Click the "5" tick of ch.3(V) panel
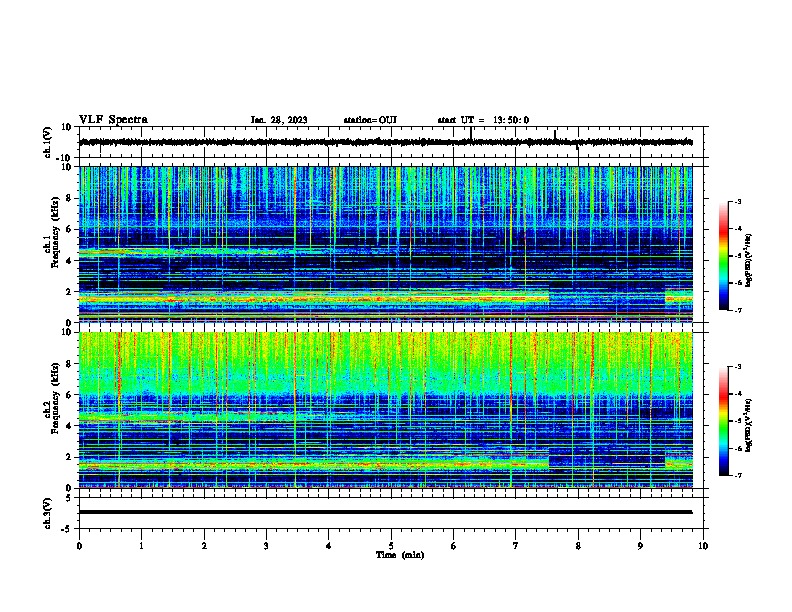The width and height of the screenshot is (792, 612). (69, 498)
